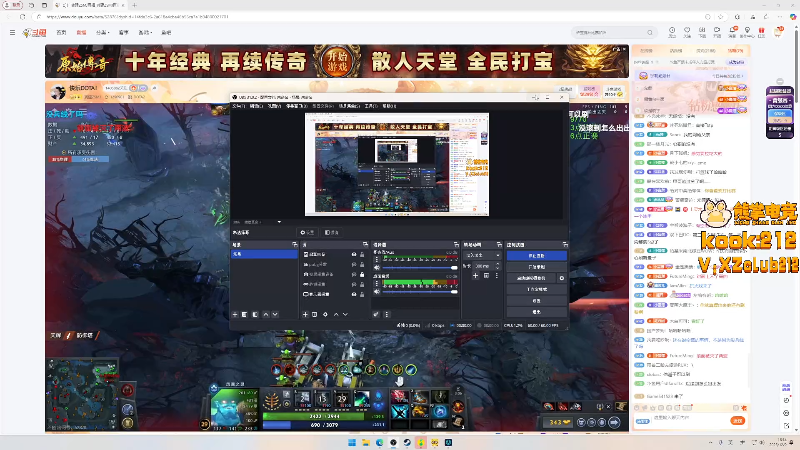Adjust the first mixer volume slider
Image resolution: width=800 pixels, height=450 pixels.
coord(420,267)
